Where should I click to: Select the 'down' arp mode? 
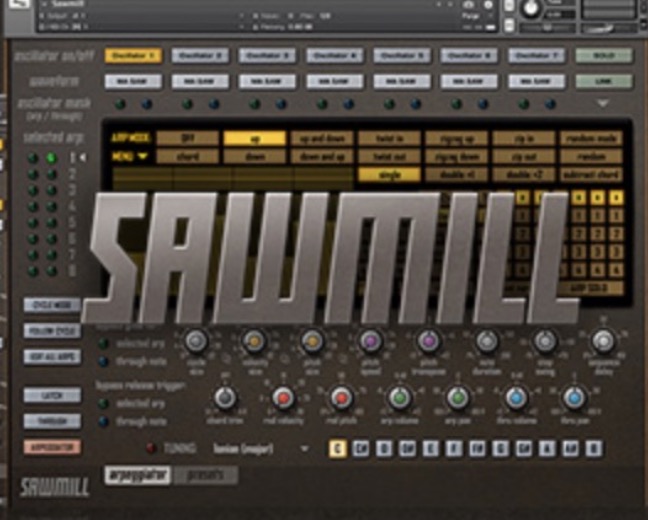[x=255, y=156]
